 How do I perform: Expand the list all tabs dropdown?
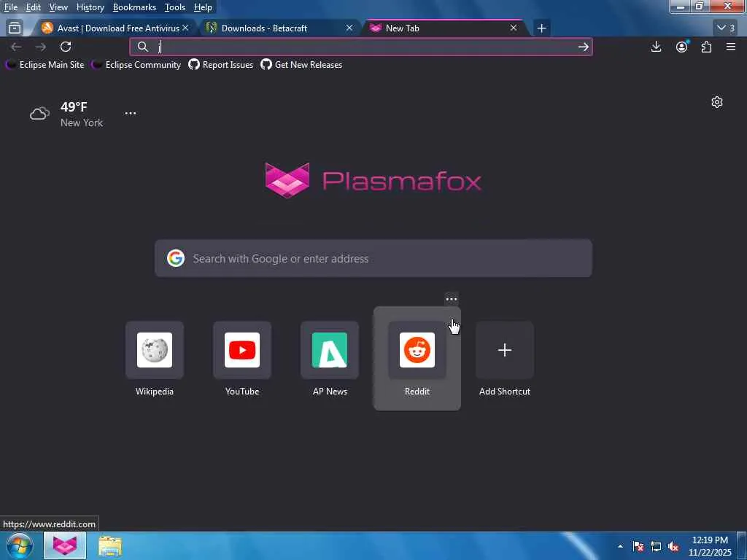point(726,28)
